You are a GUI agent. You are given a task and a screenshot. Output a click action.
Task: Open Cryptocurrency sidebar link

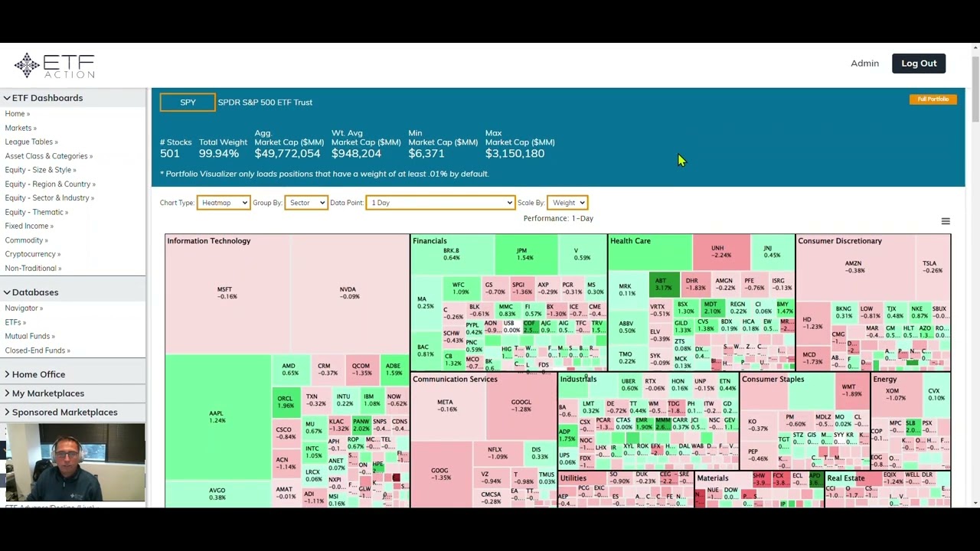[x=32, y=254]
